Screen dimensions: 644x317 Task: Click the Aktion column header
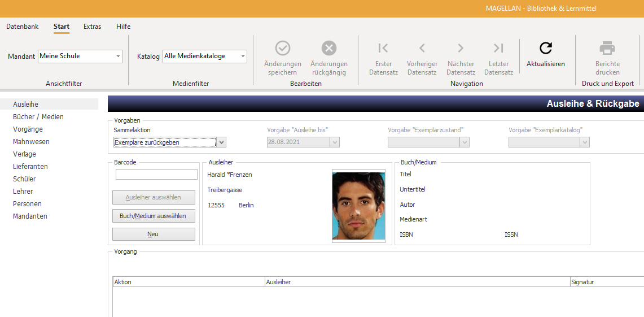[x=189, y=282]
